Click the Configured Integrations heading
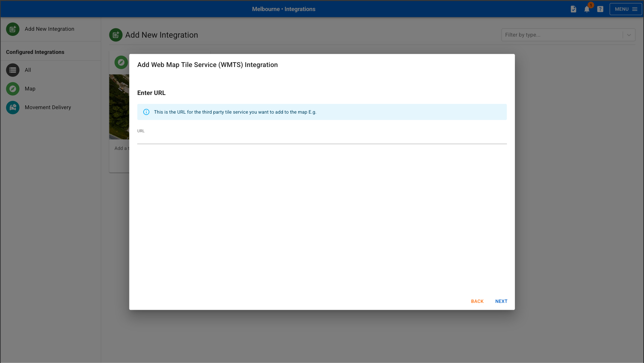 click(35, 52)
